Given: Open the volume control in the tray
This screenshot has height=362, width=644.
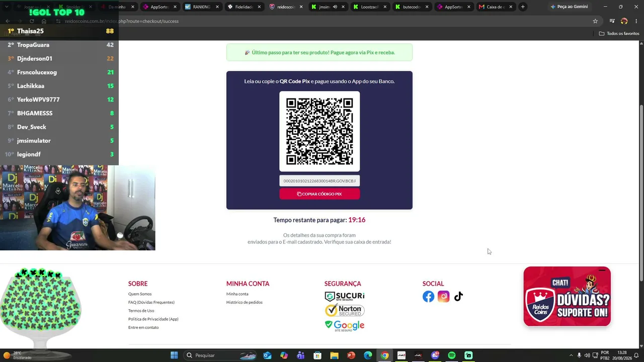Looking at the screenshot, I should tap(587, 355).
